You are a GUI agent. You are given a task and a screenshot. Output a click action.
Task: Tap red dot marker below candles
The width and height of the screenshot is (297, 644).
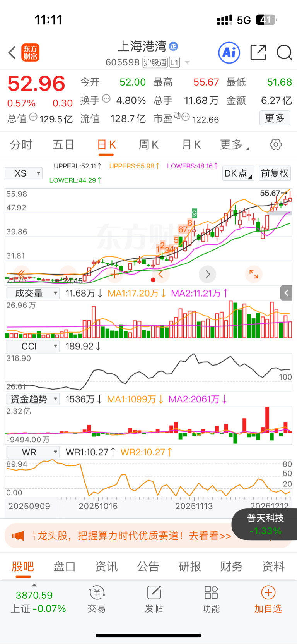tap(153, 280)
